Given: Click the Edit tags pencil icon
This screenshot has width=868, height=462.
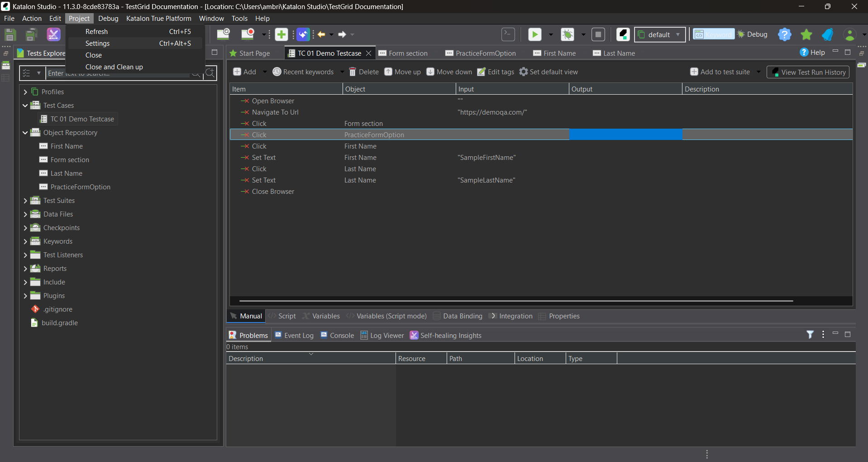Looking at the screenshot, I should pyautogui.click(x=482, y=72).
